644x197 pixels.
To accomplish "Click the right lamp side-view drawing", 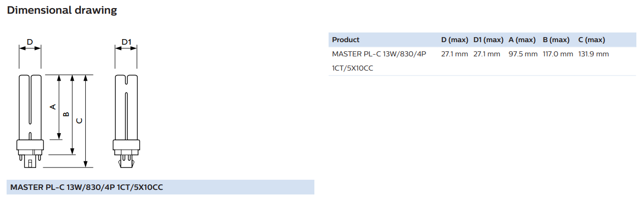I will pos(126,121).
